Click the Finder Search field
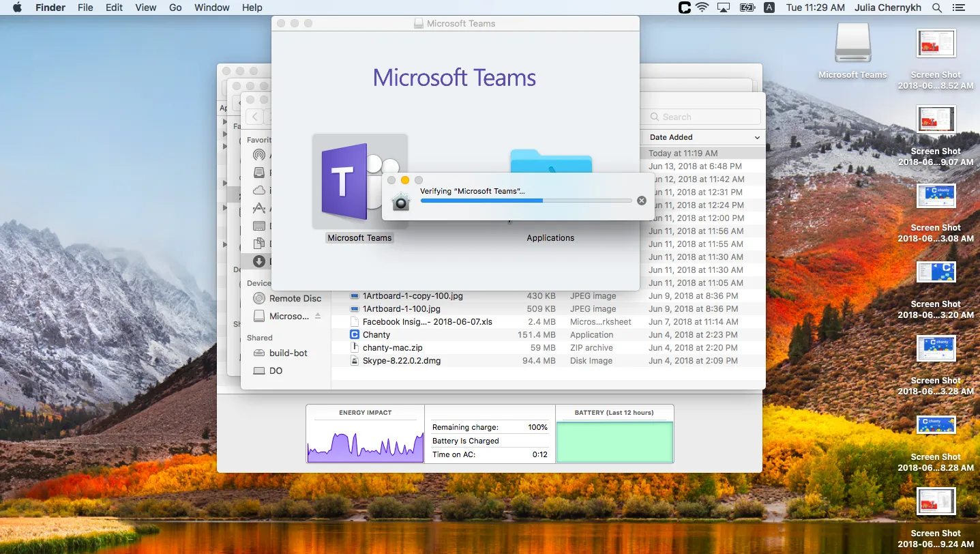980x554 pixels. (704, 117)
